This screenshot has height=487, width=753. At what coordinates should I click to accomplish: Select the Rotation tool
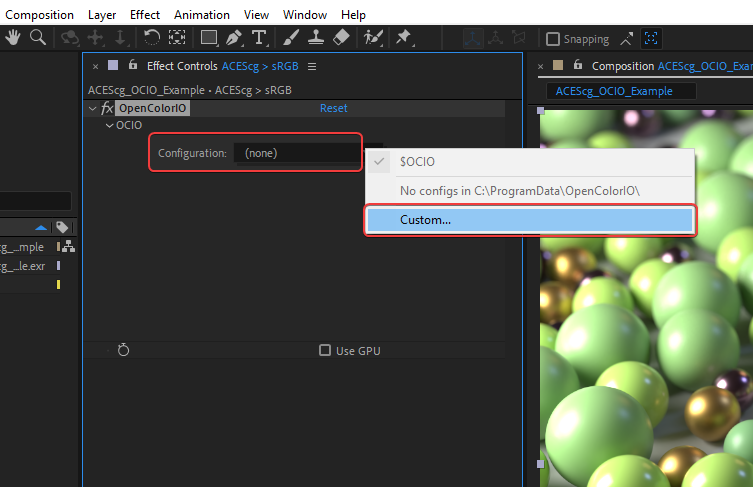pos(152,38)
